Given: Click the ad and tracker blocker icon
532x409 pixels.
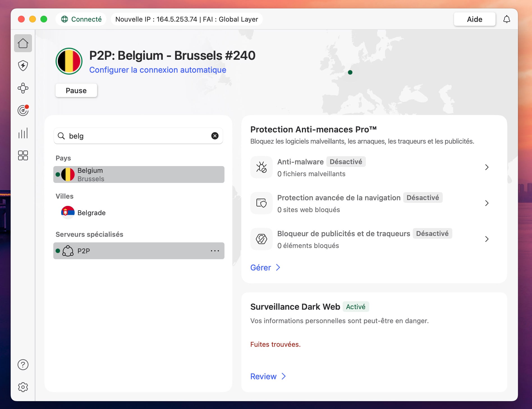Looking at the screenshot, I should [x=262, y=239].
